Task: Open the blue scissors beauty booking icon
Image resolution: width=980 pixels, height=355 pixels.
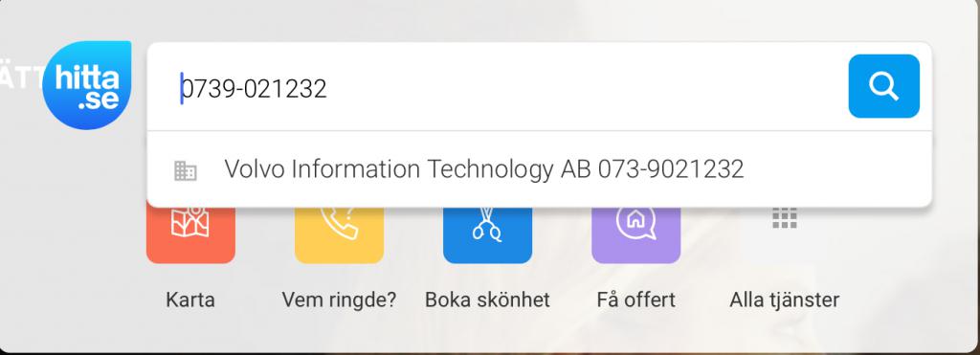Action: [x=487, y=234]
